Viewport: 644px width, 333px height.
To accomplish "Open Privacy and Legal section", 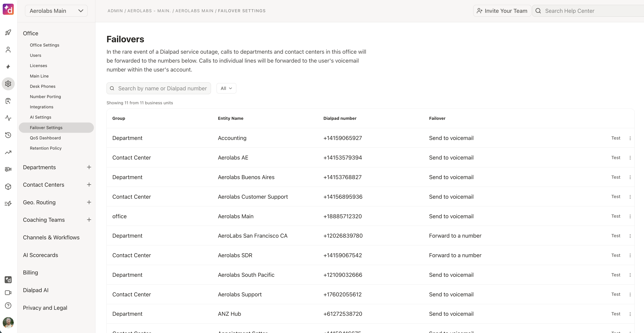I will point(45,308).
